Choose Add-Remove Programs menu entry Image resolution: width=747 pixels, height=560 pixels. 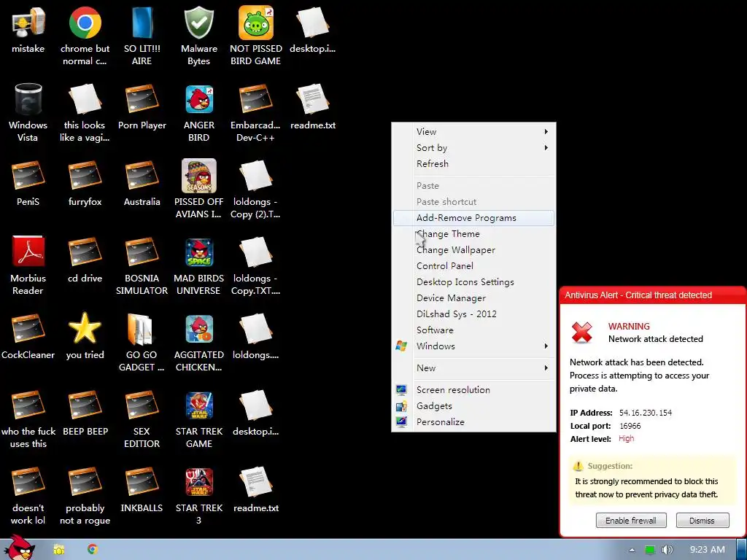pyautogui.click(x=473, y=217)
